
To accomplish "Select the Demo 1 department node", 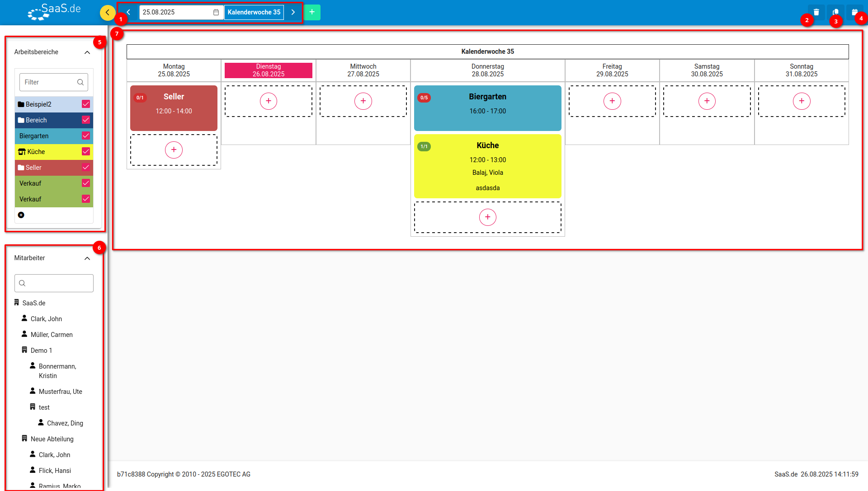I will pyautogui.click(x=41, y=351).
